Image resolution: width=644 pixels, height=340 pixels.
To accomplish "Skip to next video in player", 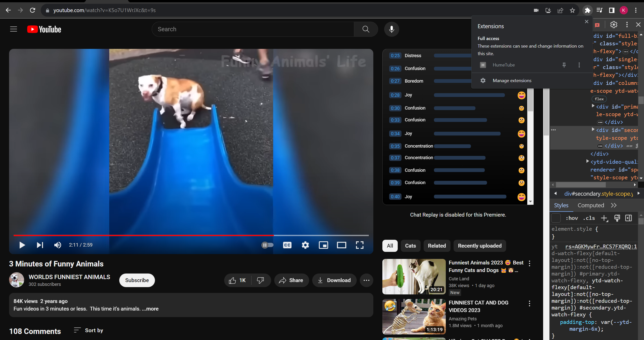I will click(40, 245).
